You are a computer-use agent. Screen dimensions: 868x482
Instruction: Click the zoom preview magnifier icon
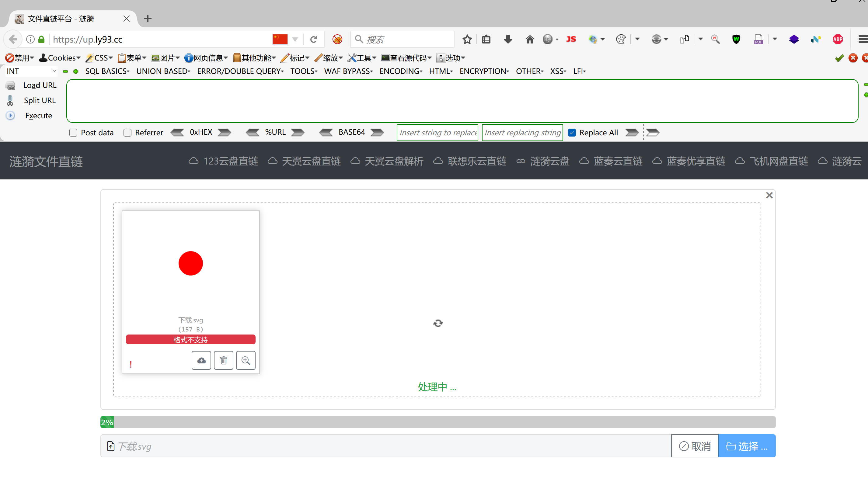(x=246, y=360)
